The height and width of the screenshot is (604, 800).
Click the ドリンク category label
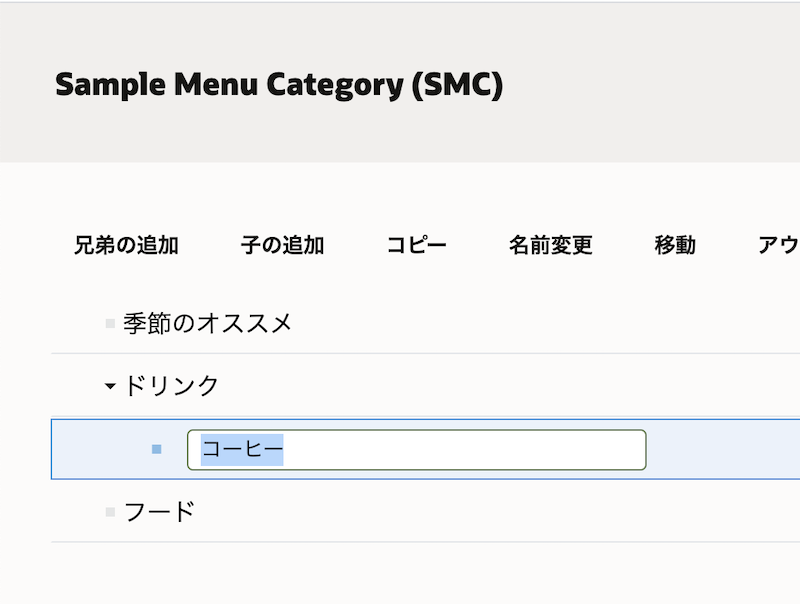pyautogui.click(x=172, y=385)
